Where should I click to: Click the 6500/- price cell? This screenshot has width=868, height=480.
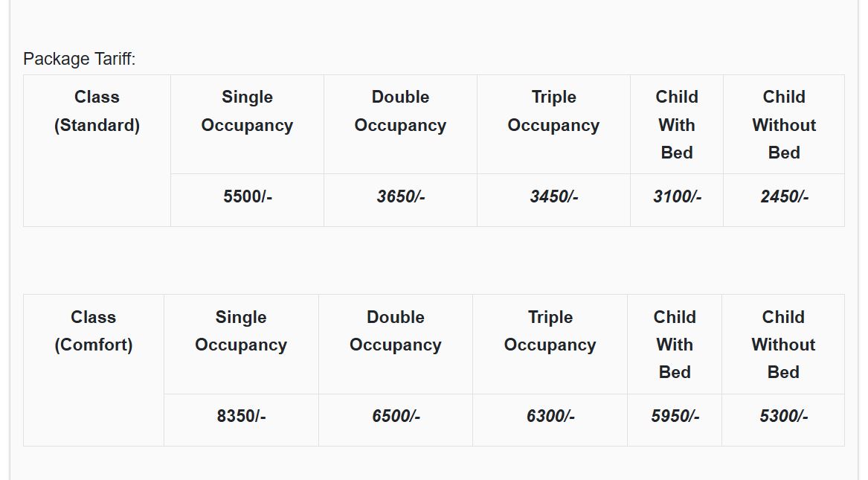tap(396, 417)
